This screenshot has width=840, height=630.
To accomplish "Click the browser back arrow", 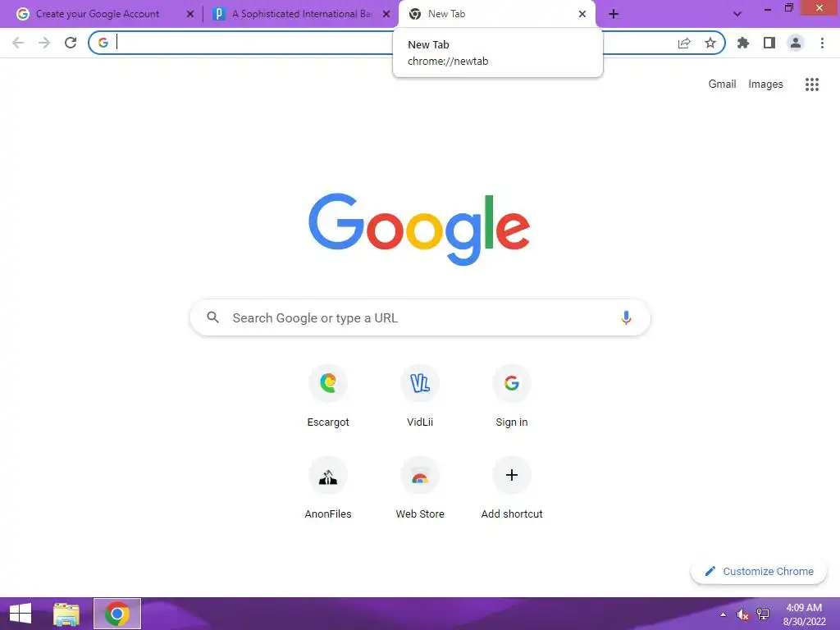I will pos(18,43).
